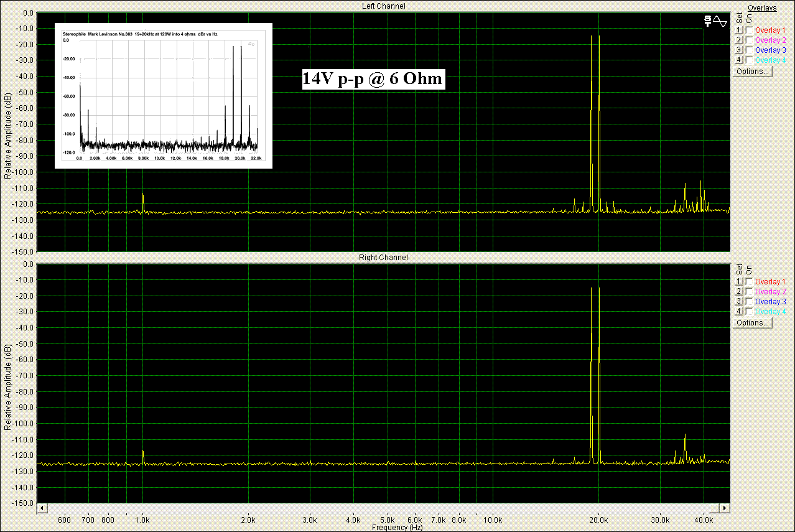This screenshot has height=532, width=795.
Task: Click the cyan Overlay 4 label in Right Channel
Action: click(x=770, y=311)
